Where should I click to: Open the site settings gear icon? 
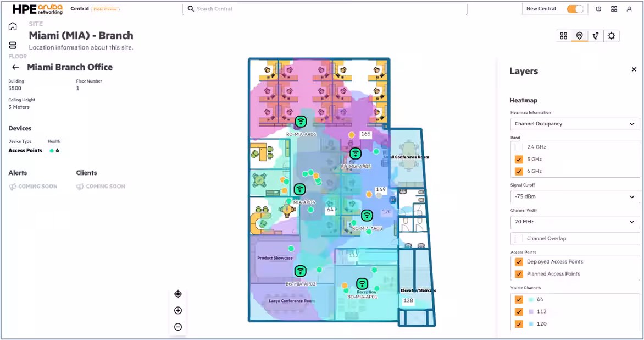612,36
